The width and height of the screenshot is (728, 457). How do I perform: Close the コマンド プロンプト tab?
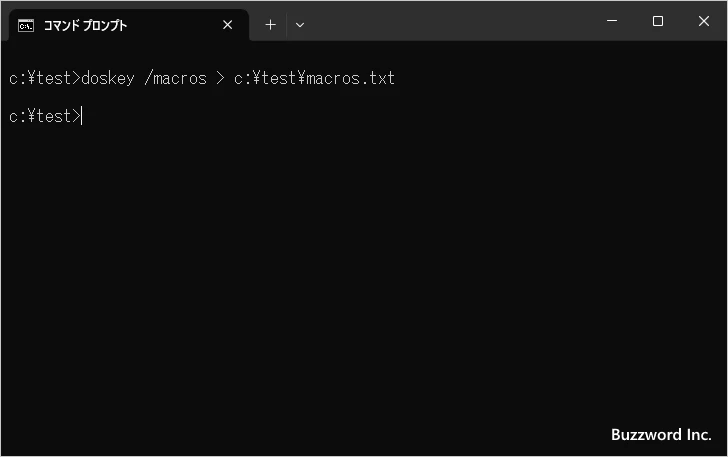pyautogui.click(x=228, y=25)
